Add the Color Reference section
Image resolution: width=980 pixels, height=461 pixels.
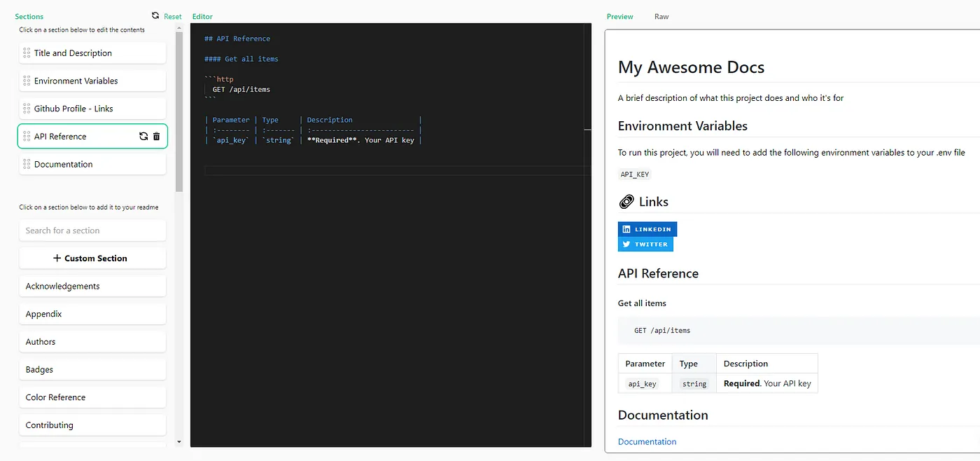(92, 397)
